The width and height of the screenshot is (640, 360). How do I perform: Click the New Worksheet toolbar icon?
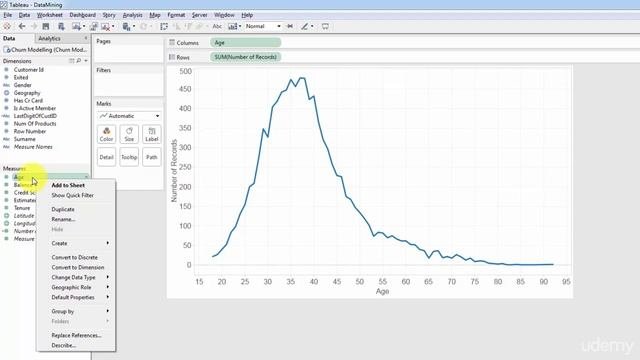point(76,26)
